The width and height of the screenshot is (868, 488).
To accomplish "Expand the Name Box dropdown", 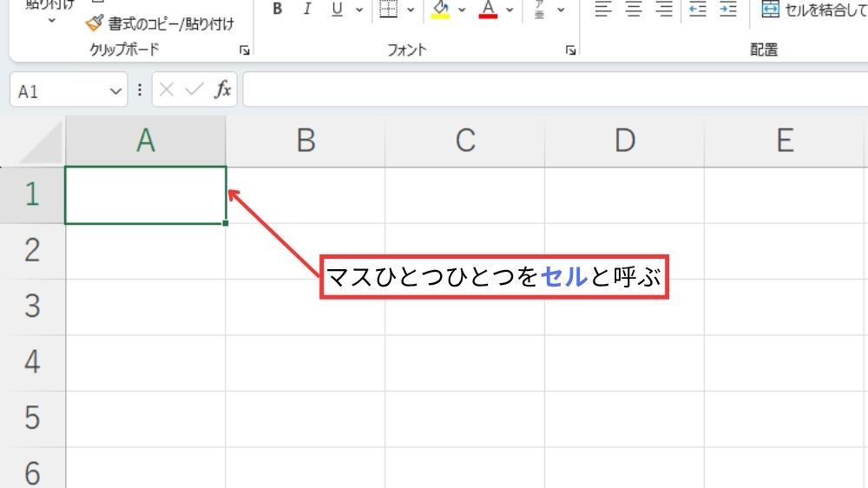I will pos(115,91).
